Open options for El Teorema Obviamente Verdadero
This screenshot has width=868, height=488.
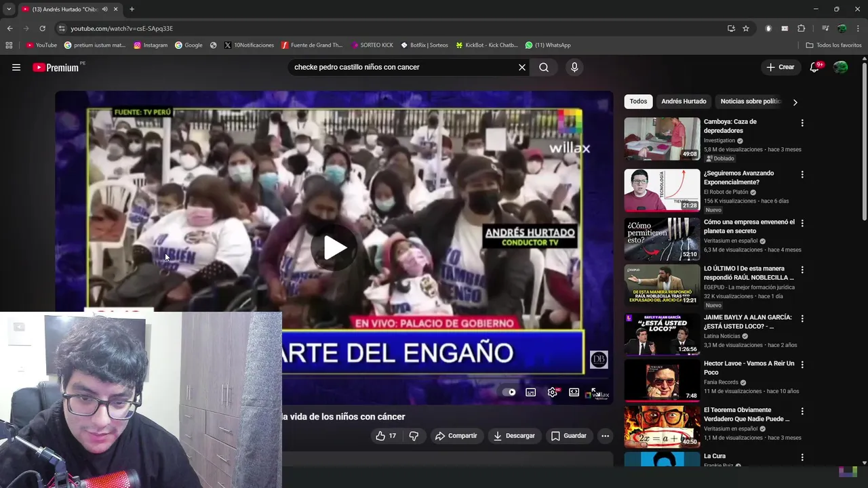point(802,411)
